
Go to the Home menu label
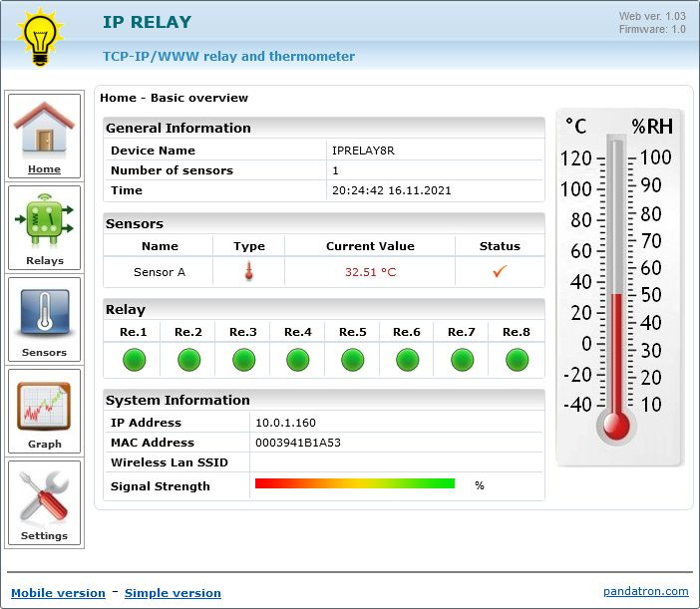(44, 169)
